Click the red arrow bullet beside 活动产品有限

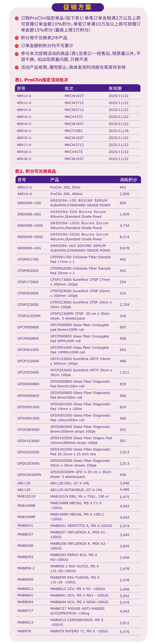click(x=17, y=67)
